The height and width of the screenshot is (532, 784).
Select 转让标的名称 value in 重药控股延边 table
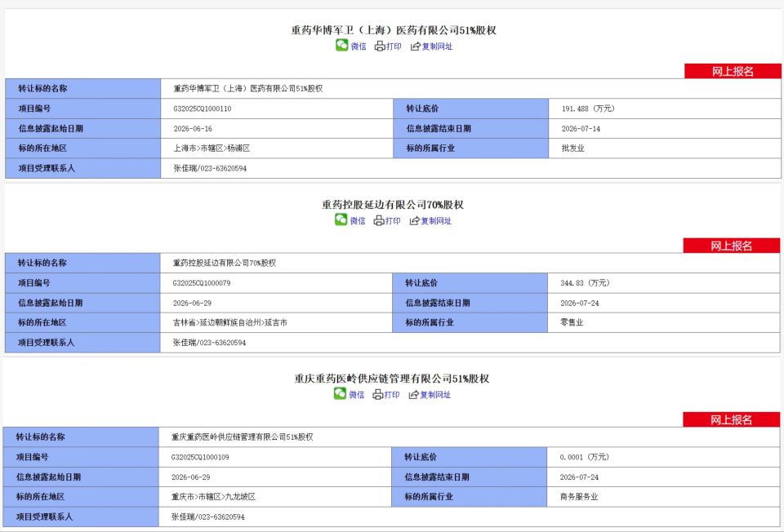coord(225,263)
